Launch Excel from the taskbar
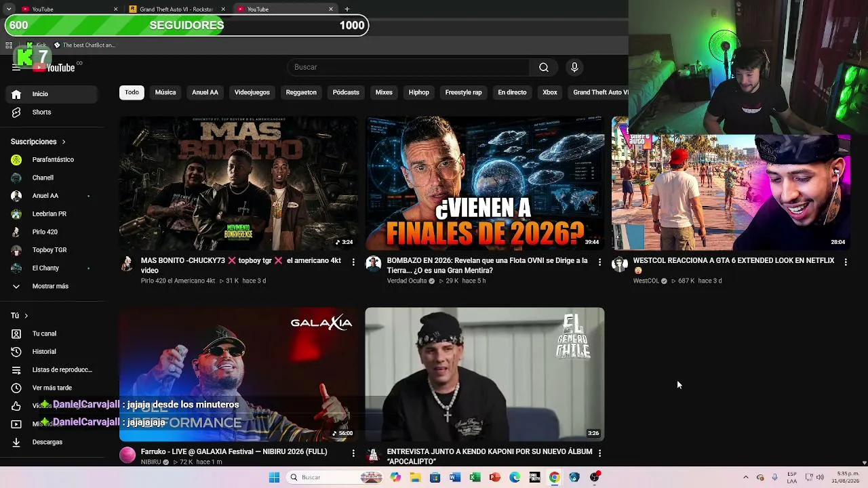Screen dimensions: 868x488 pyautogui.click(x=475, y=477)
